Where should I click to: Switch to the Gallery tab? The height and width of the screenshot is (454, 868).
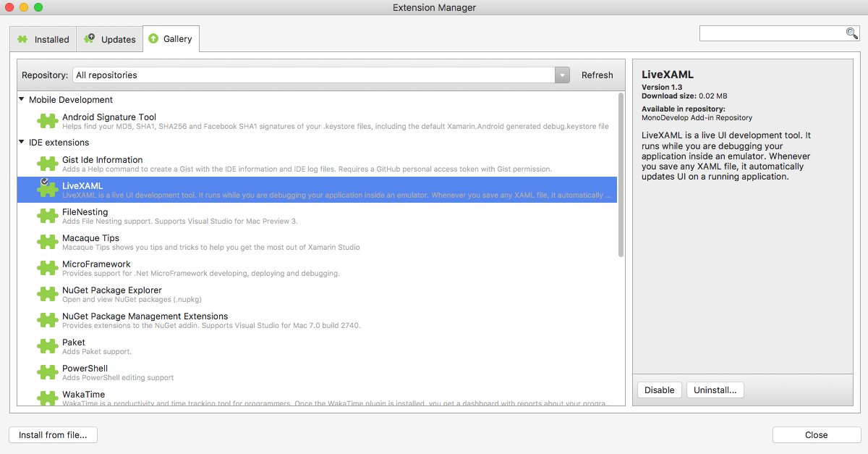(x=171, y=38)
